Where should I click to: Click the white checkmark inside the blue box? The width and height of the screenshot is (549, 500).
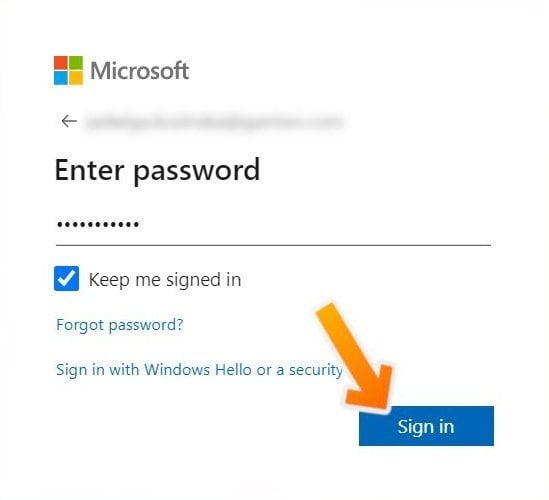[x=67, y=279]
